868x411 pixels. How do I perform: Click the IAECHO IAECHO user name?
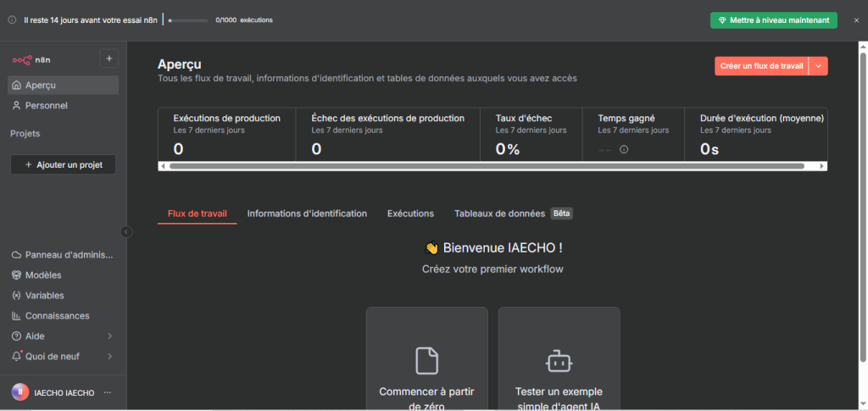coord(64,392)
